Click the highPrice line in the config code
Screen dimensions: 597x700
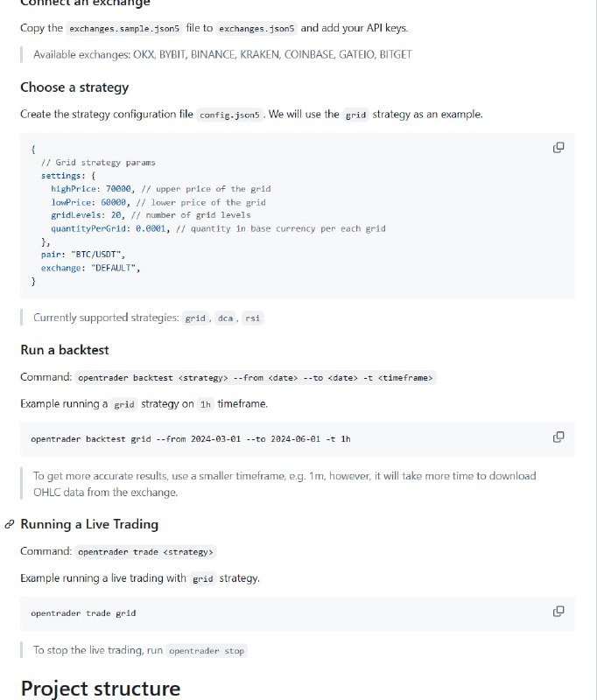[160, 189]
